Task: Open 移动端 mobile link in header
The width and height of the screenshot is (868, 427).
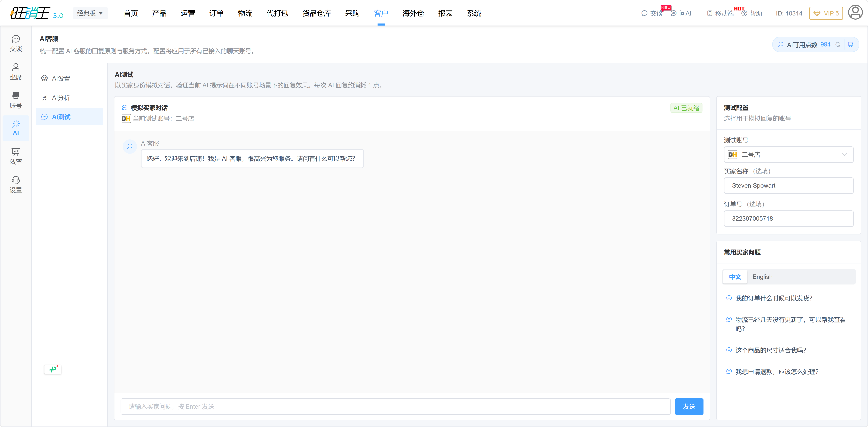Action: point(720,13)
